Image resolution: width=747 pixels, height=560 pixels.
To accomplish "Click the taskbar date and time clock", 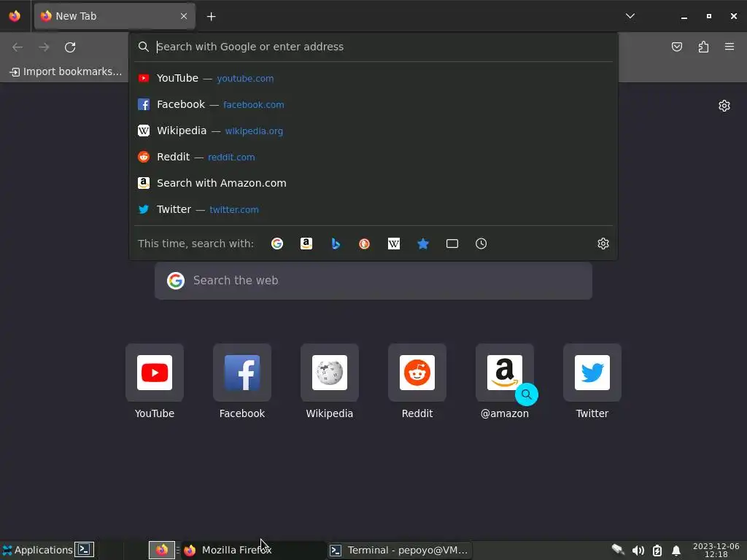I will click(716, 550).
